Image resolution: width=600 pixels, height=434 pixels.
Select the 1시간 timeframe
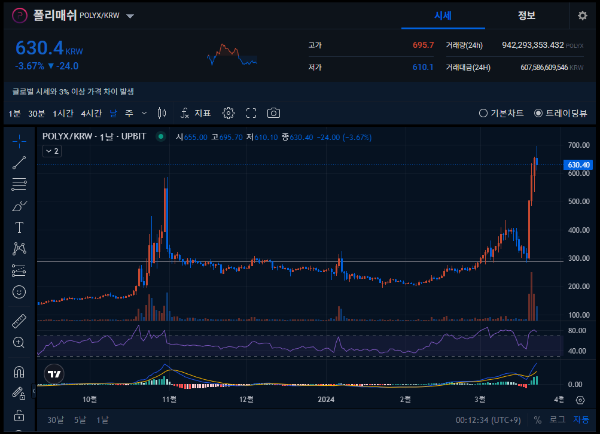(63, 113)
